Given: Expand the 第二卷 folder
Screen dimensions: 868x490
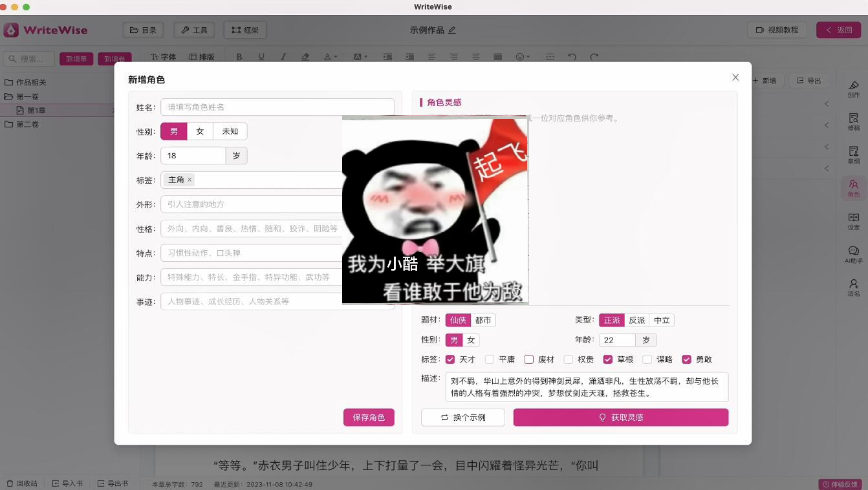Looking at the screenshot, I should [21, 124].
